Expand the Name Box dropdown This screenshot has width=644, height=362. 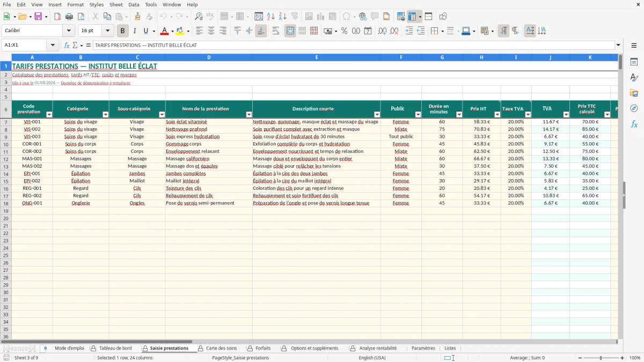point(53,45)
